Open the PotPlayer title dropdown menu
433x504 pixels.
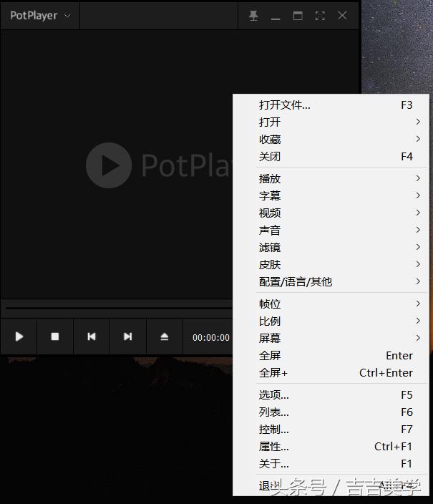pyautogui.click(x=40, y=16)
